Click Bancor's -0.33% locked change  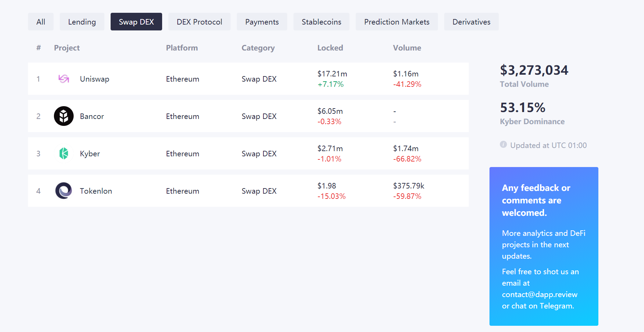(x=329, y=121)
